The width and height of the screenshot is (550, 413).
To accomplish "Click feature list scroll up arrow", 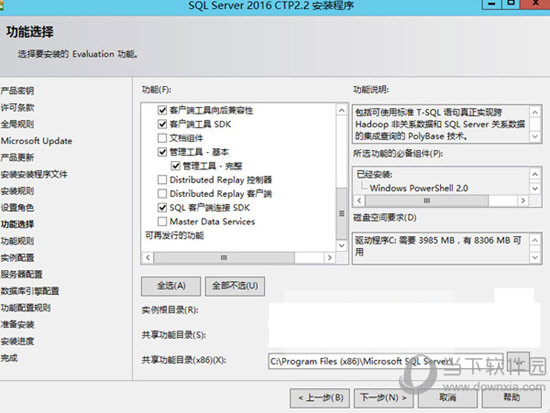I will (x=341, y=111).
